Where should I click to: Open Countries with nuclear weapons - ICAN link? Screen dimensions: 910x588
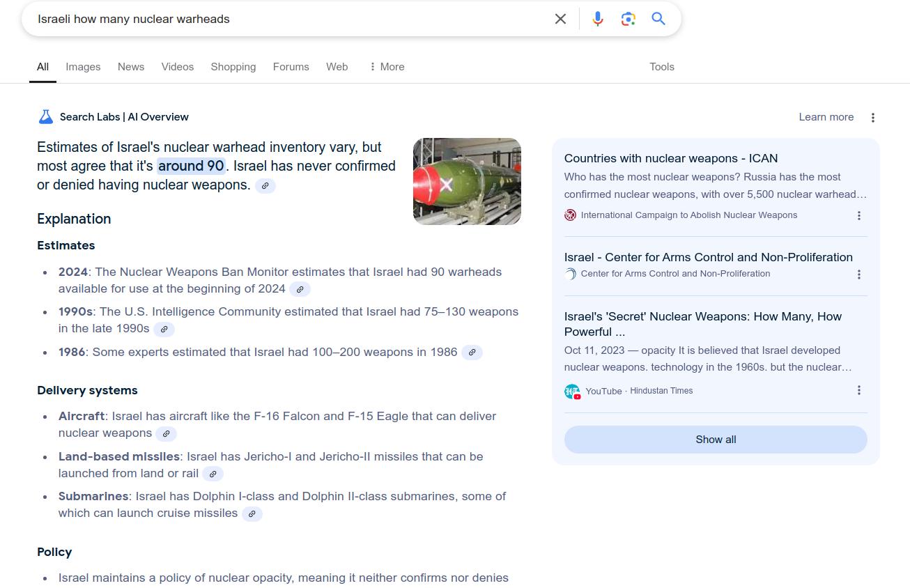pos(670,158)
